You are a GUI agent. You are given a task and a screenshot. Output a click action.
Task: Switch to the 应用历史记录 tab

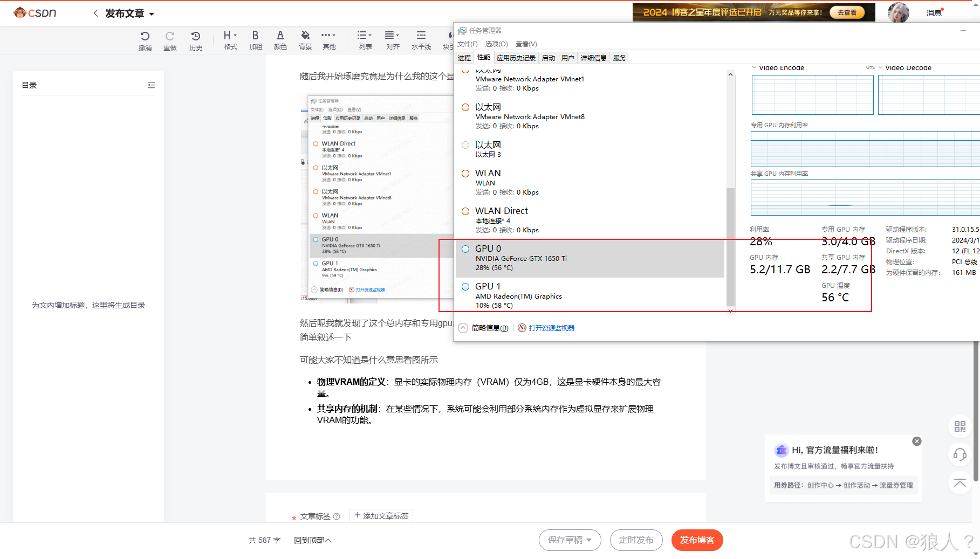(516, 58)
